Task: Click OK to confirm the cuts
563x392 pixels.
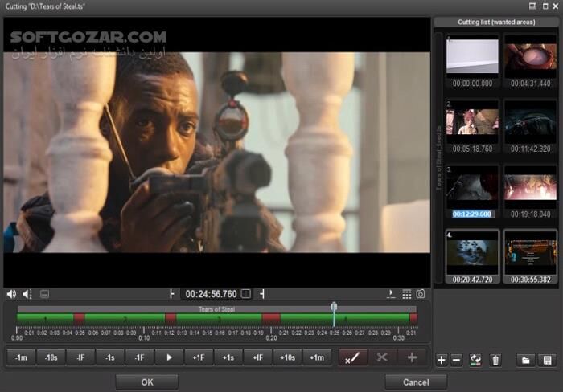Action: [146, 382]
